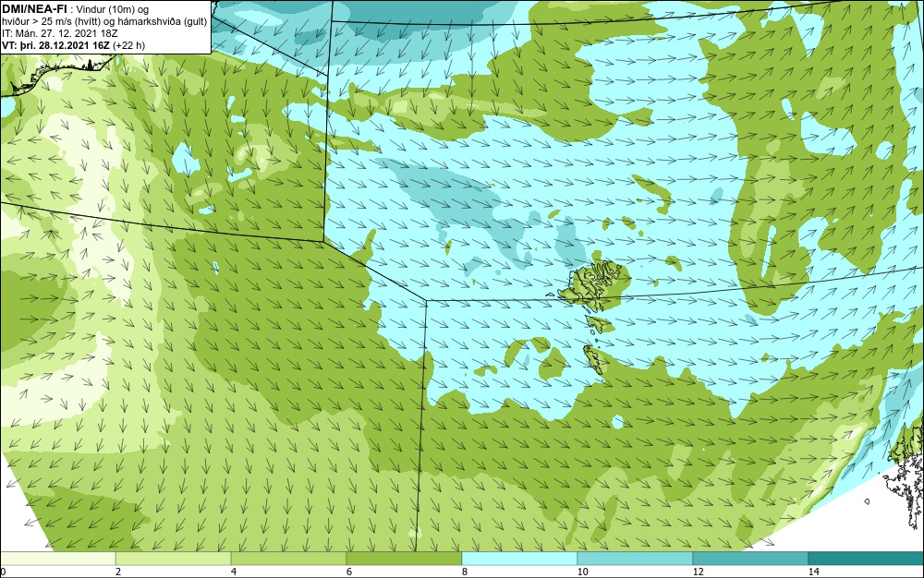Viewport: 924px width, 578px height.
Task: Click the darkest teal legend segment above 14
Action: point(867,559)
